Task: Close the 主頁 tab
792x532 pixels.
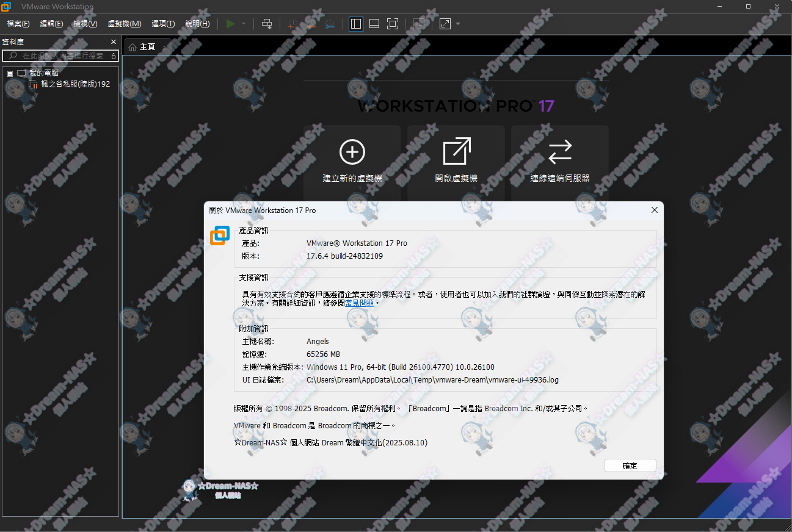Action: click(x=164, y=47)
